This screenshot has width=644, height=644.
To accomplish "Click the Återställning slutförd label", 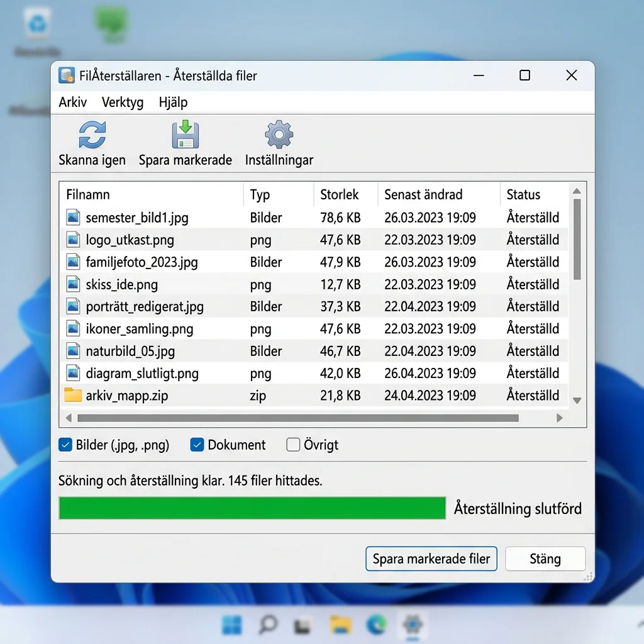I will (518, 508).
